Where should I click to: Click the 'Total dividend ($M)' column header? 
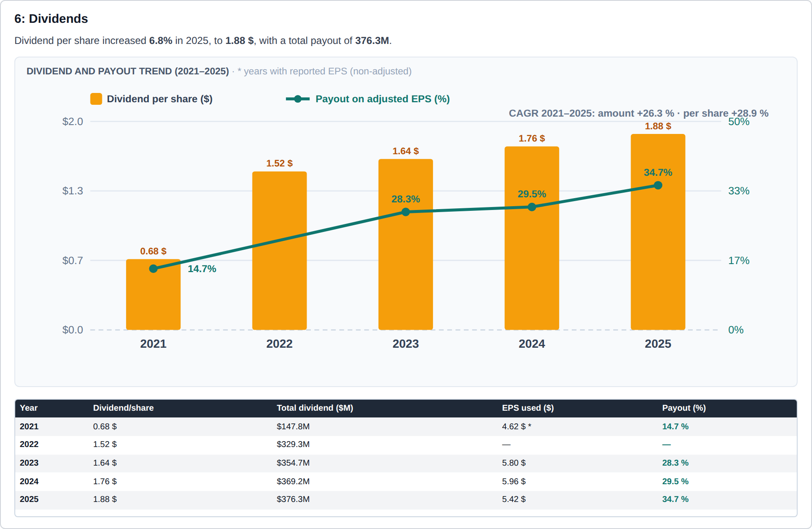click(315, 408)
